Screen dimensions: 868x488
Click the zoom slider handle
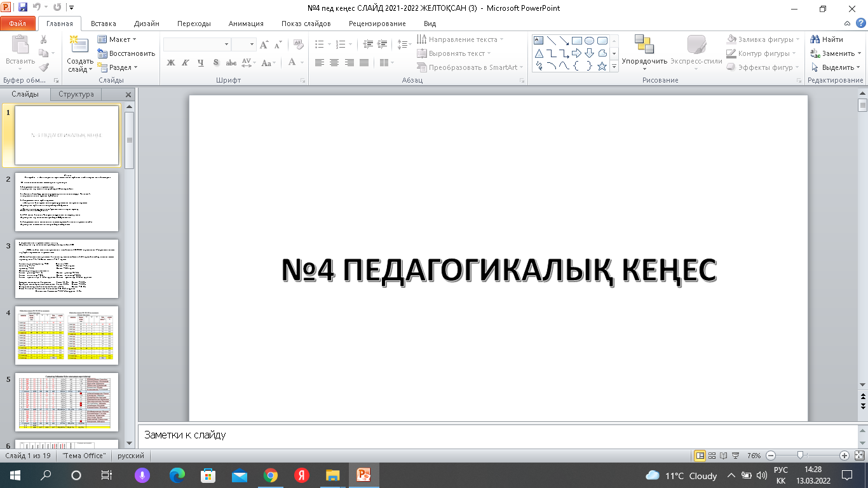tap(800, 456)
